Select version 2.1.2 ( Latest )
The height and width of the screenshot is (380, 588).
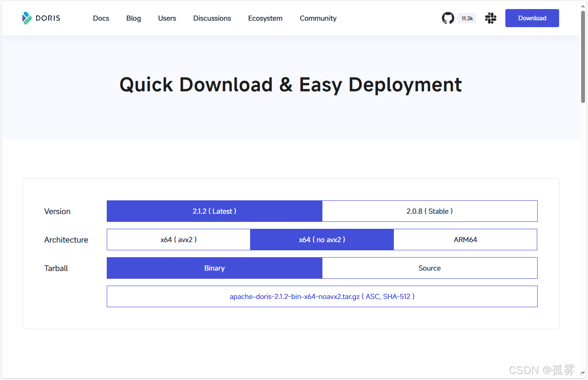click(214, 211)
